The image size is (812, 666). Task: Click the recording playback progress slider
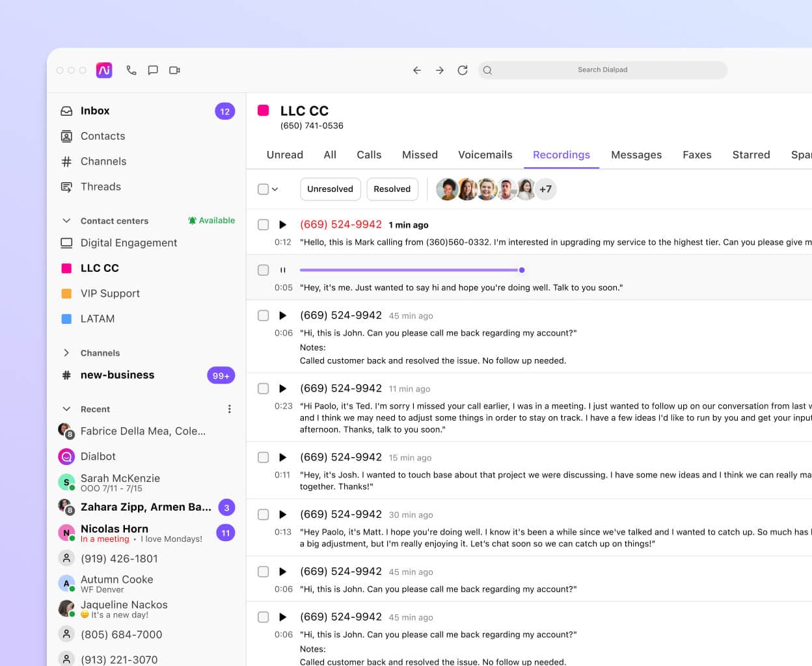click(410, 270)
